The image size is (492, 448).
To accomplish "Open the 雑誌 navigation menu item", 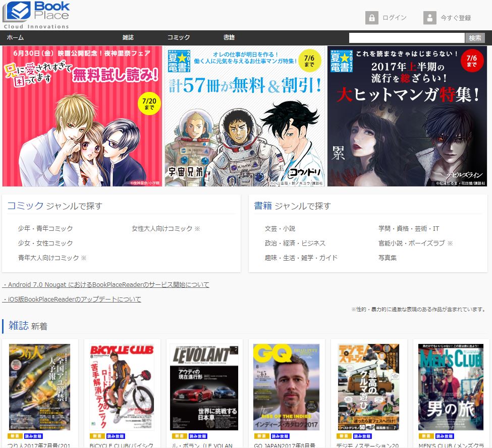I will click(128, 37).
